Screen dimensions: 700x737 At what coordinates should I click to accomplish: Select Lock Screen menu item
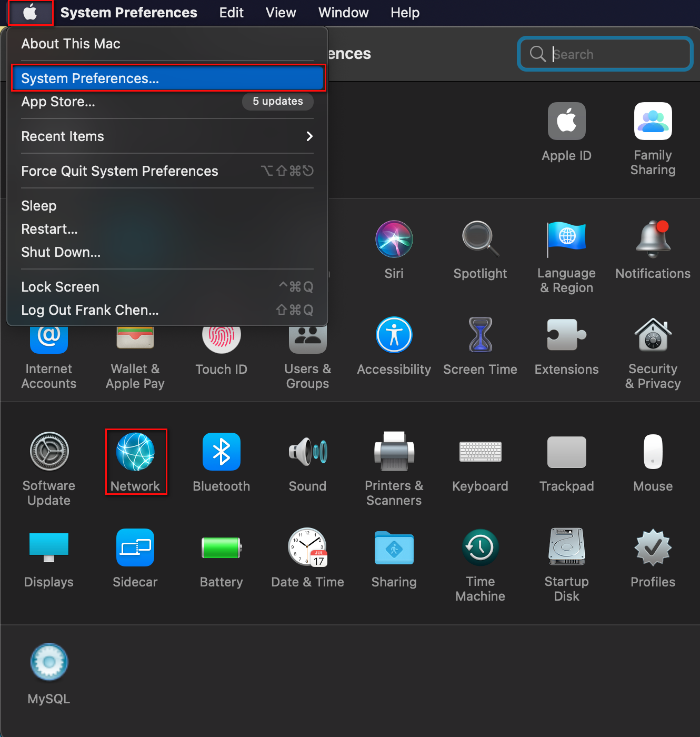pyautogui.click(x=167, y=287)
